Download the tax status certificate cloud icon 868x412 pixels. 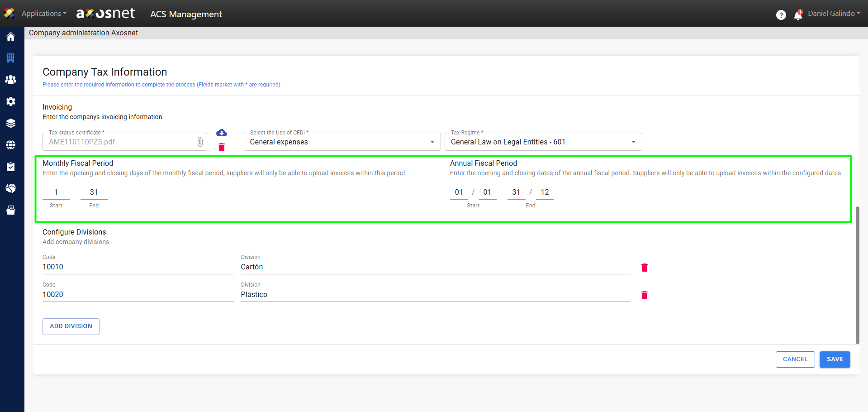click(x=222, y=133)
